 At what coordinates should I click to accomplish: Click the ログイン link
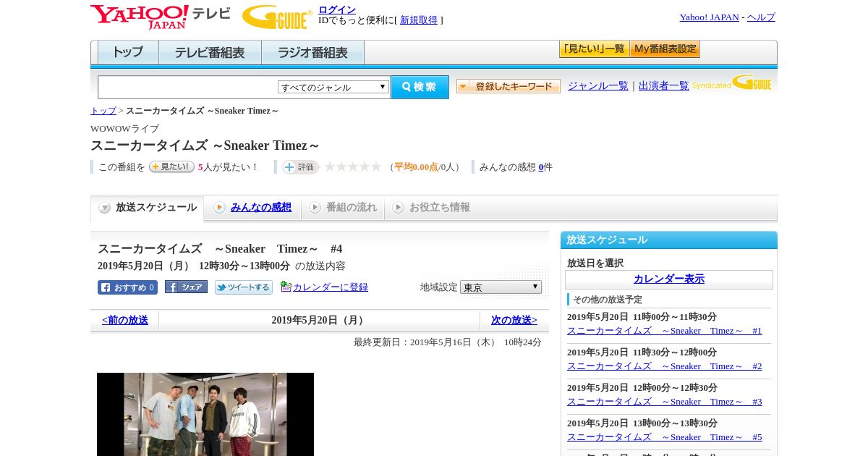(x=337, y=9)
